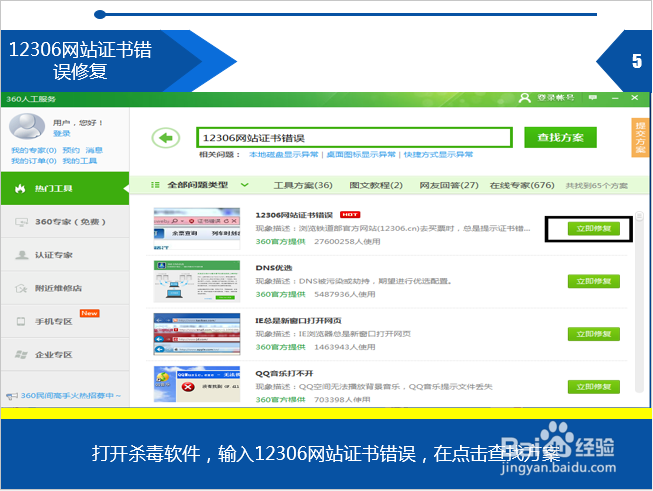Image resolution: width=653 pixels, height=491 pixels.
Task: Expand the 全部问题类型 dropdown
Action: [244, 185]
